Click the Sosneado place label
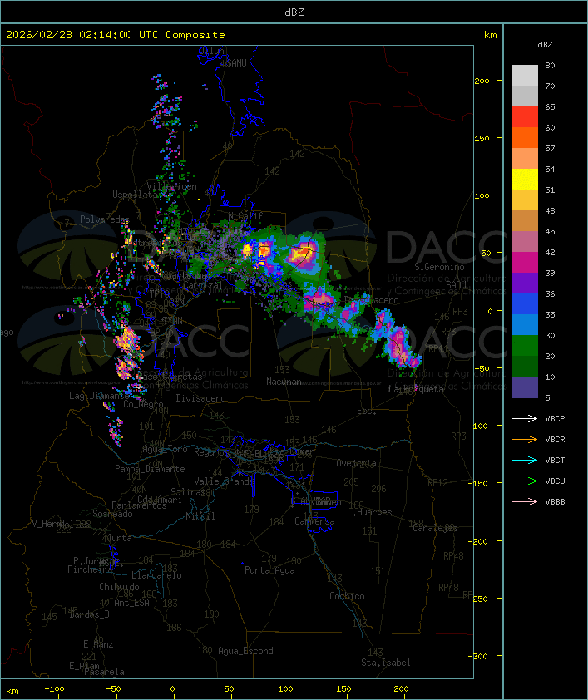Image resolution: width=588 pixels, height=700 pixels. (112, 514)
